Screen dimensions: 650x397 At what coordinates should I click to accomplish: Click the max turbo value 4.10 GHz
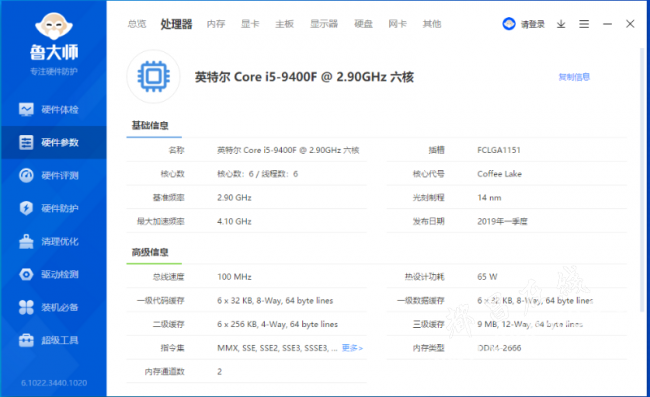point(234,221)
